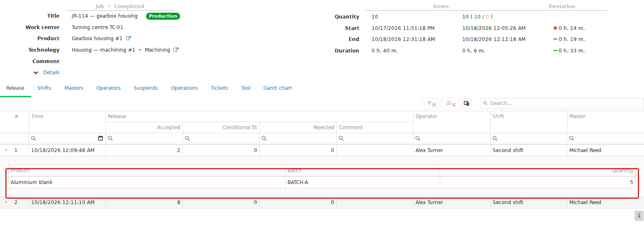Collapse release row 1 details

6,150
